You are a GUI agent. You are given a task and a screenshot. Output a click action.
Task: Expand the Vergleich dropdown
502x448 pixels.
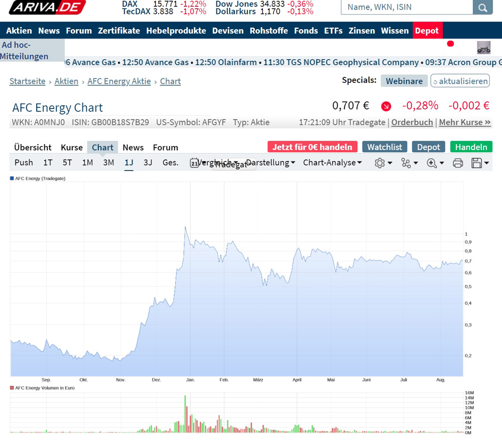tap(217, 162)
